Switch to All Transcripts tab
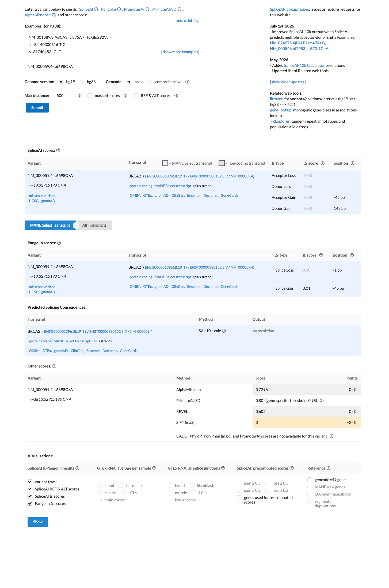 [94, 225]
